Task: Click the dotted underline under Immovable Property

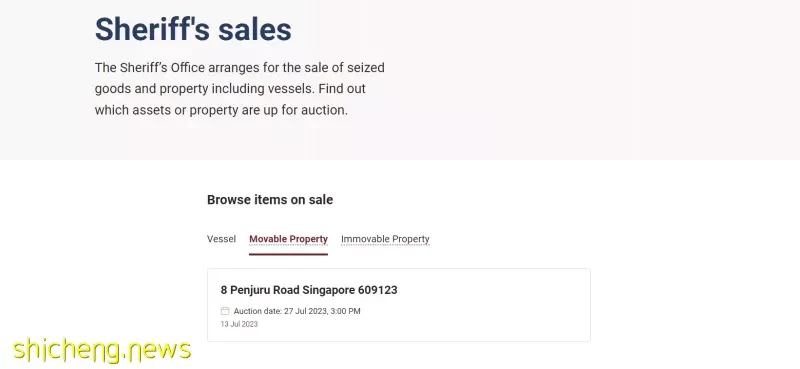Action: click(385, 245)
